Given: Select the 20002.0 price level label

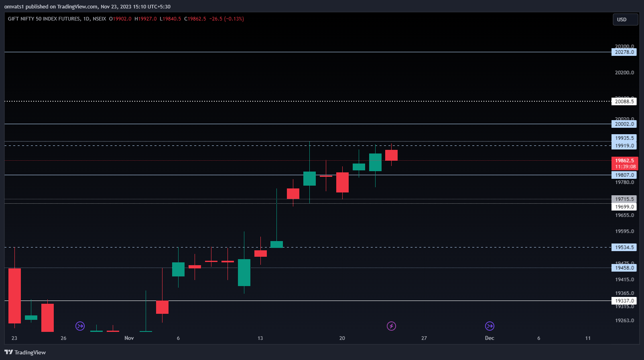Looking at the screenshot, I should (624, 124).
